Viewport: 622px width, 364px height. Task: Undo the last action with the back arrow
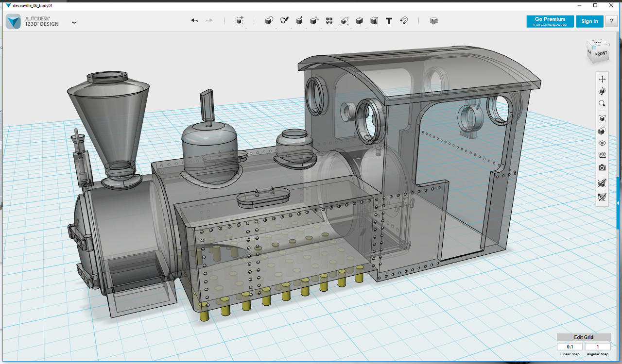click(x=194, y=20)
